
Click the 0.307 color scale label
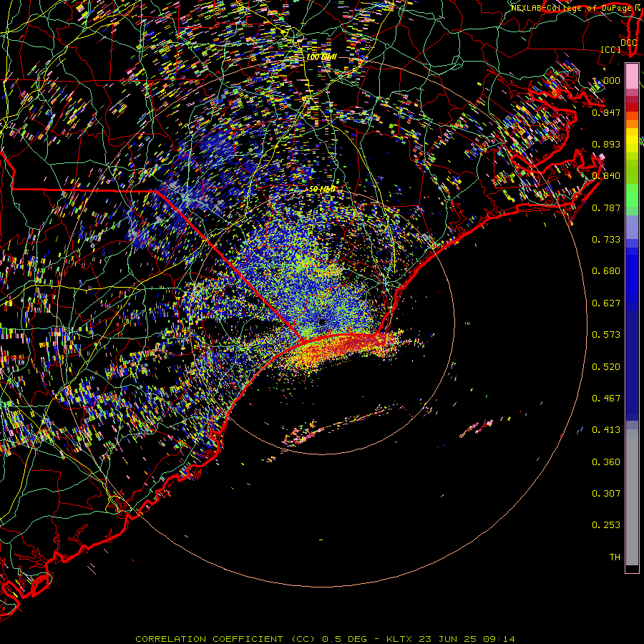click(606, 494)
